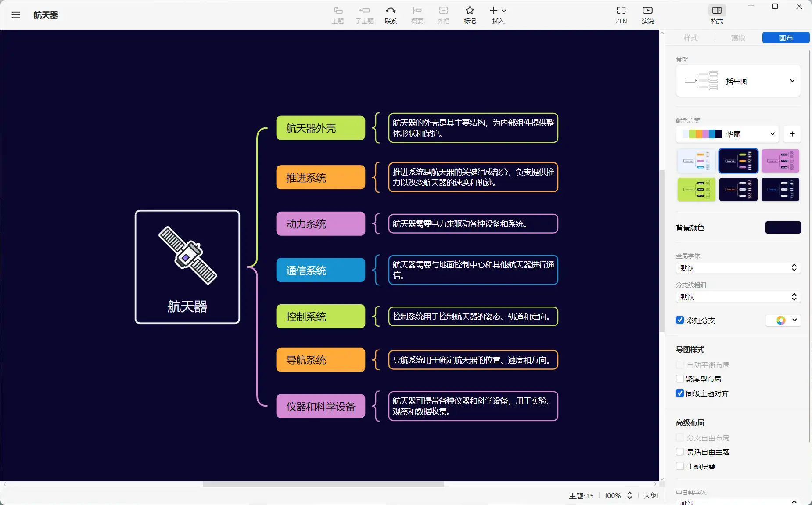Image resolution: width=812 pixels, height=505 pixels.
Task: Open the 格式 format panel icon
Action: pyautogui.click(x=717, y=14)
